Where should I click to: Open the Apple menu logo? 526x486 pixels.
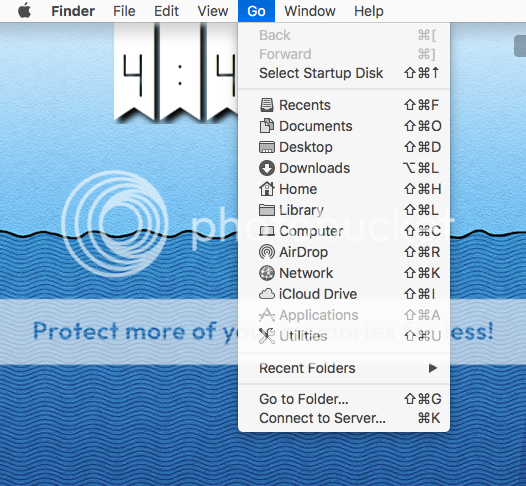pos(24,11)
